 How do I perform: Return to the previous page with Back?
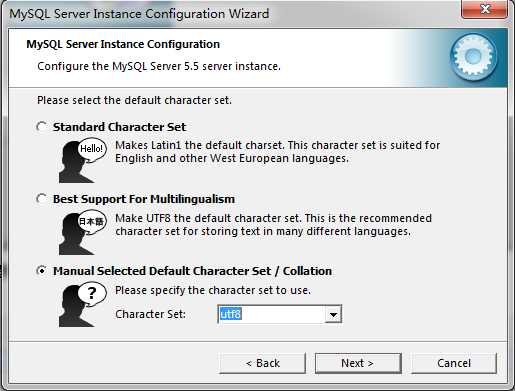[x=262, y=363]
